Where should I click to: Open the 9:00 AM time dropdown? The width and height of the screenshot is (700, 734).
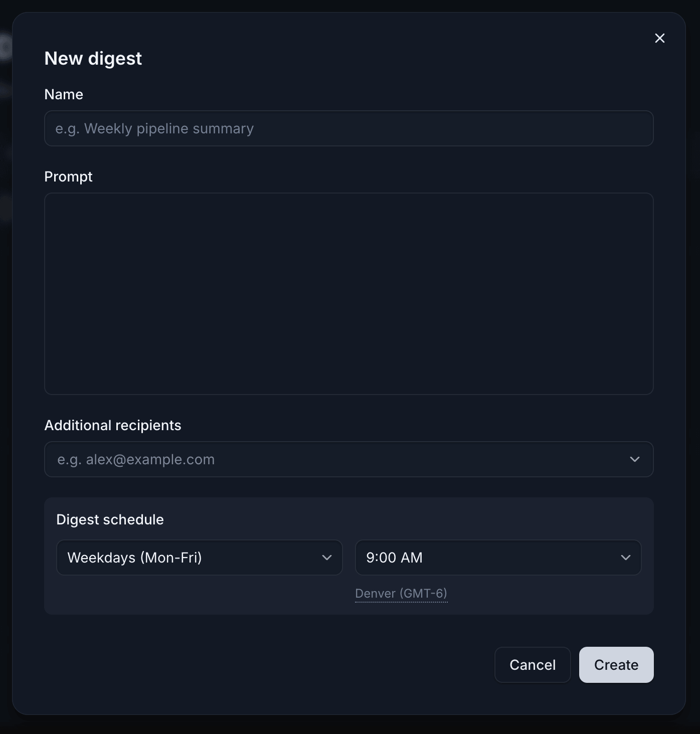click(x=498, y=558)
